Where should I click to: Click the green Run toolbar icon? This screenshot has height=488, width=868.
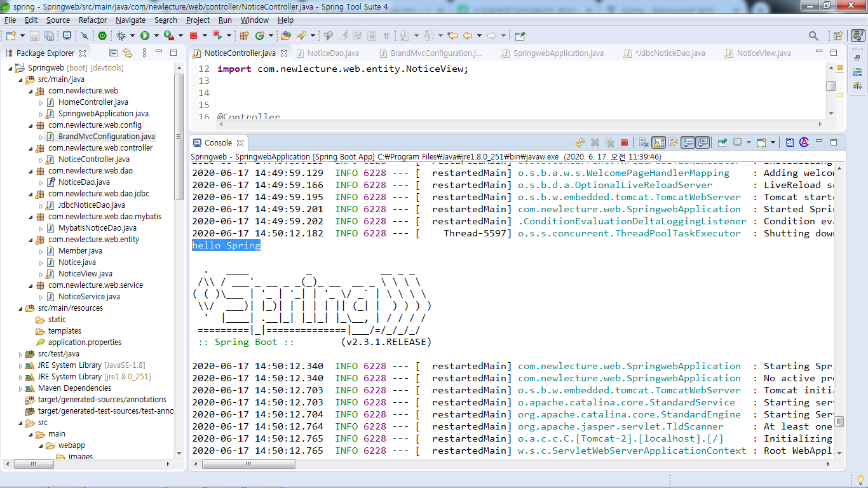pos(145,36)
